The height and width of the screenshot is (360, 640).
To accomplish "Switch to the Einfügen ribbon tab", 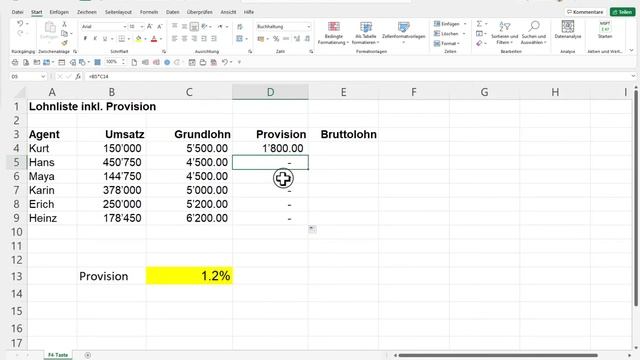I will (59, 12).
